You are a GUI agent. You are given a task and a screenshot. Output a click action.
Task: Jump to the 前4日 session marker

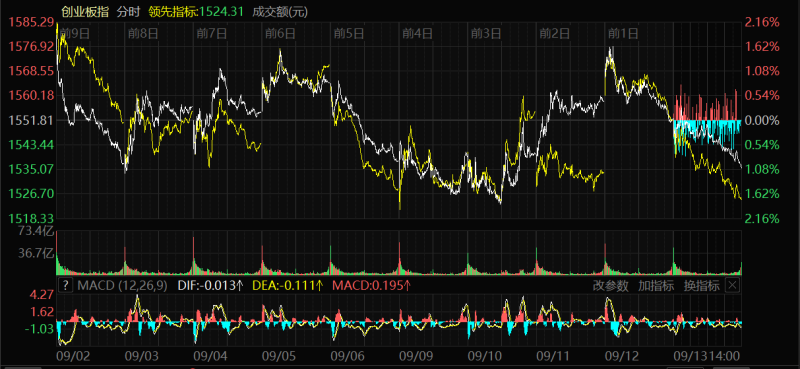tap(417, 34)
